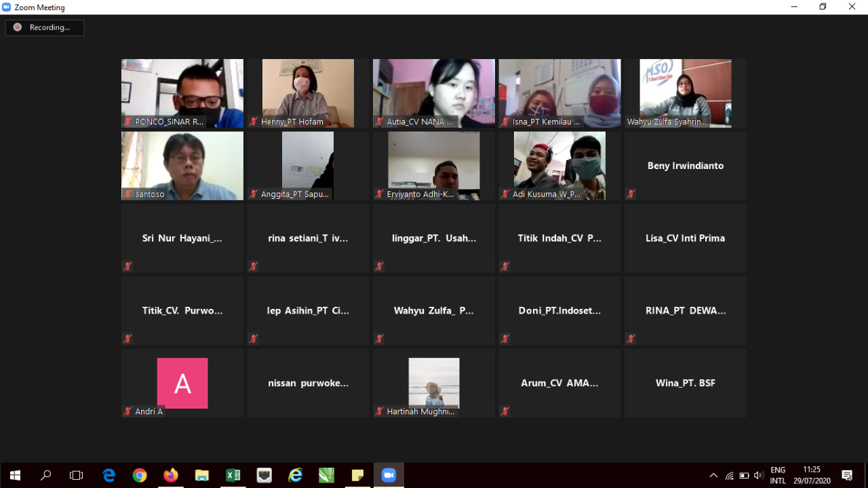Open Excel from the taskbar
The image size is (868, 488).
coord(233,475)
